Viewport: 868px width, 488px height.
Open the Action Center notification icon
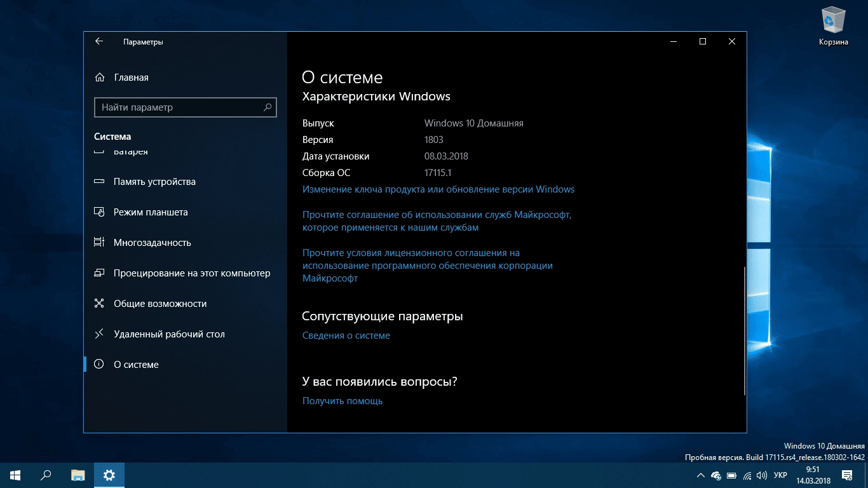(847, 475)
